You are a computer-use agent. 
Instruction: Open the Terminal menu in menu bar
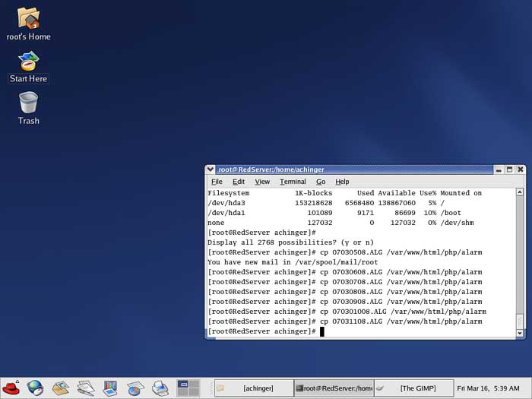click(293, 182)
